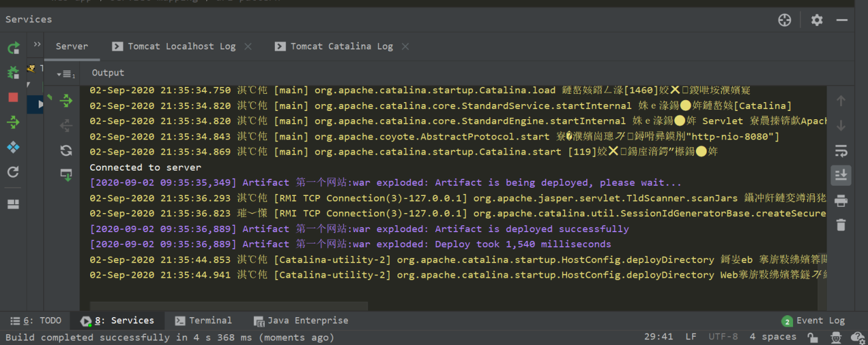Screen dimensions: 868x345
Task: Click the Services panel title
Action: tap(29, 19)
